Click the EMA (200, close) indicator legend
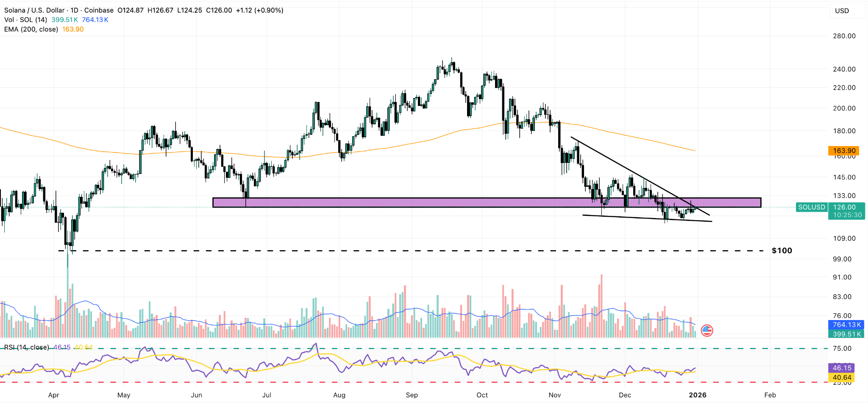The height and width of the screenshot is (403, 868). pyautogui.click(x=31, y=29)
